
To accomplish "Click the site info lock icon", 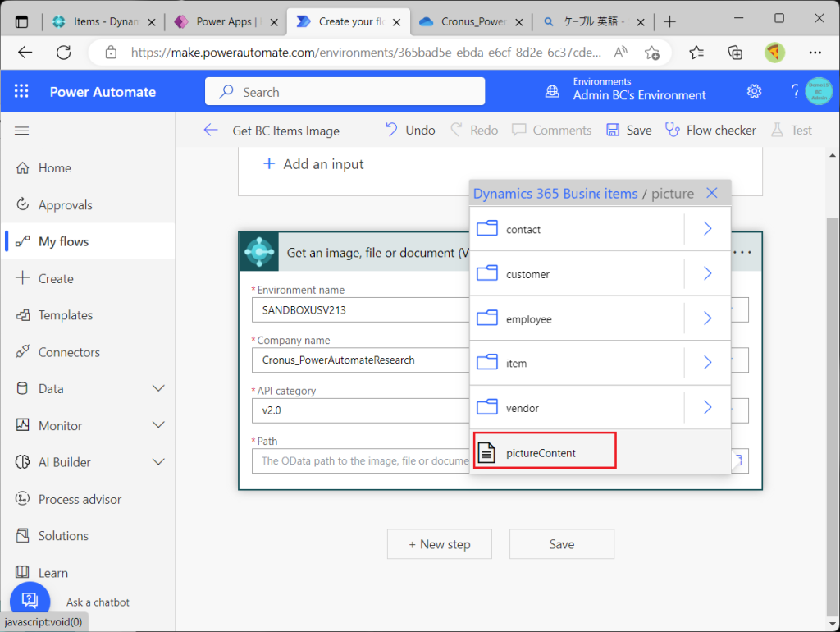I will pyautogui.click(x=111, y=53).
